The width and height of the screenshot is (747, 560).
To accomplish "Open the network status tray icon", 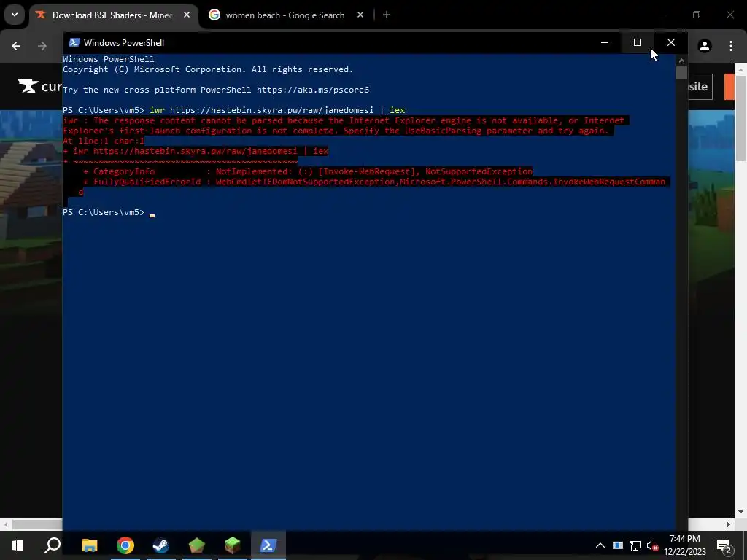I will tap(635, 545).
